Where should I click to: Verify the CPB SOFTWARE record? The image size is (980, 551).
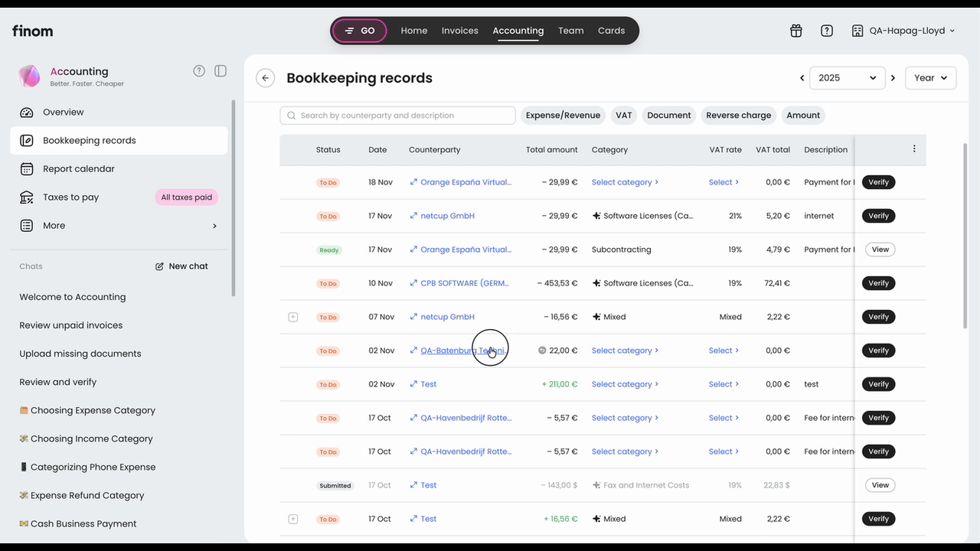[x=879, y=283]
